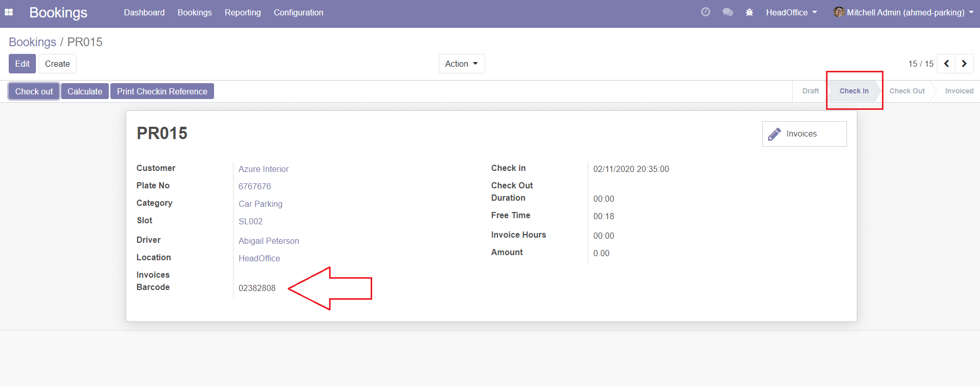This screenshot has height=387, width=980.
Task: Click the Bookings breadcrumb link
Action: 32,42
